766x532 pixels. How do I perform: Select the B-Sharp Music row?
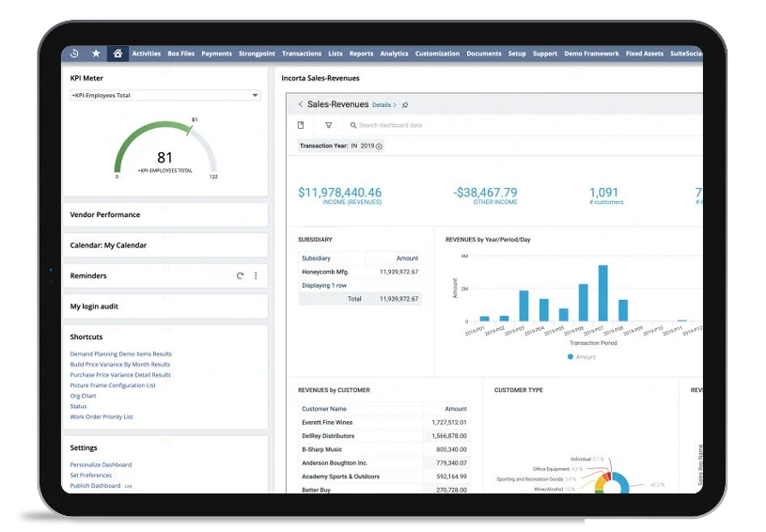click(x=384, y=449)
